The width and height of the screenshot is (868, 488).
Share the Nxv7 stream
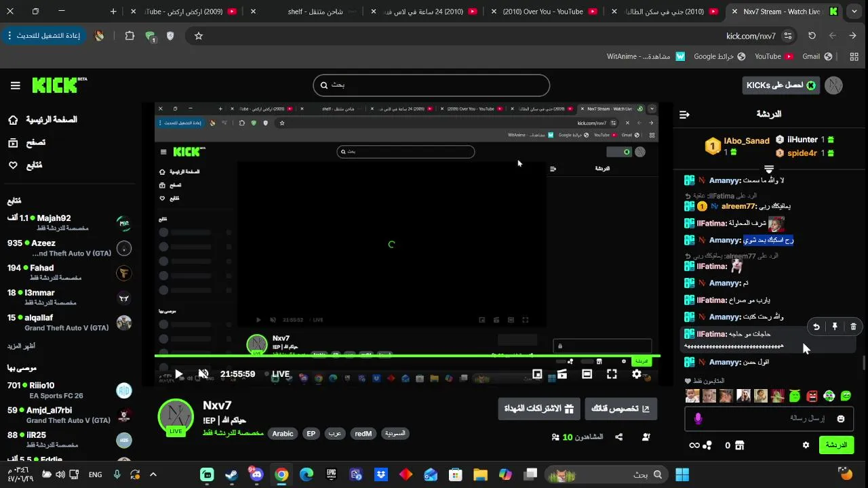pyautogui.click(x=619, y=437)
